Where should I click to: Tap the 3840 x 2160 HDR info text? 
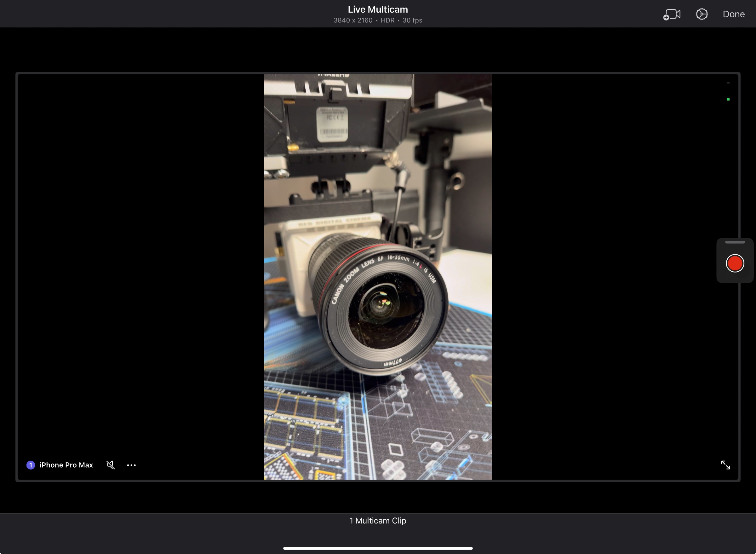(377, 20)
